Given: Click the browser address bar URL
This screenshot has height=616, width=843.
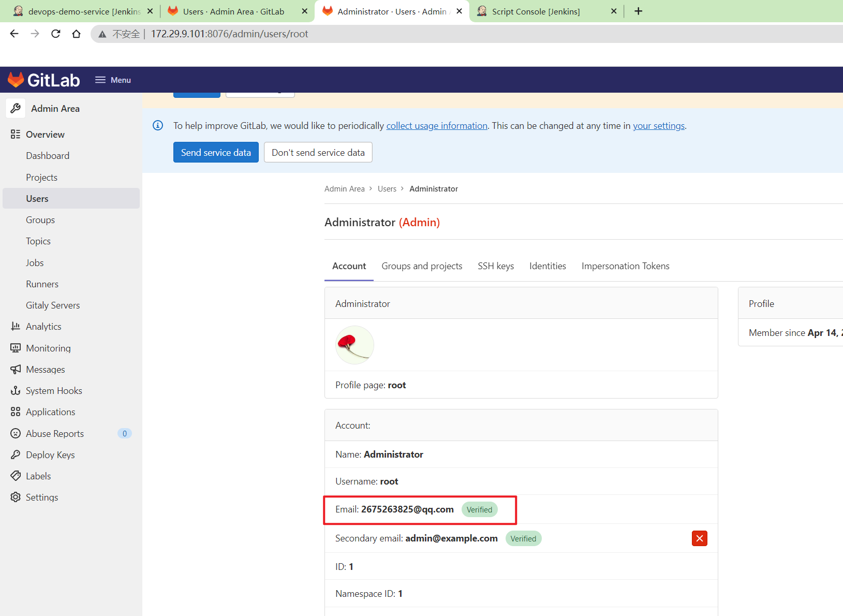Looking at the screenshot, I should 229,34.
